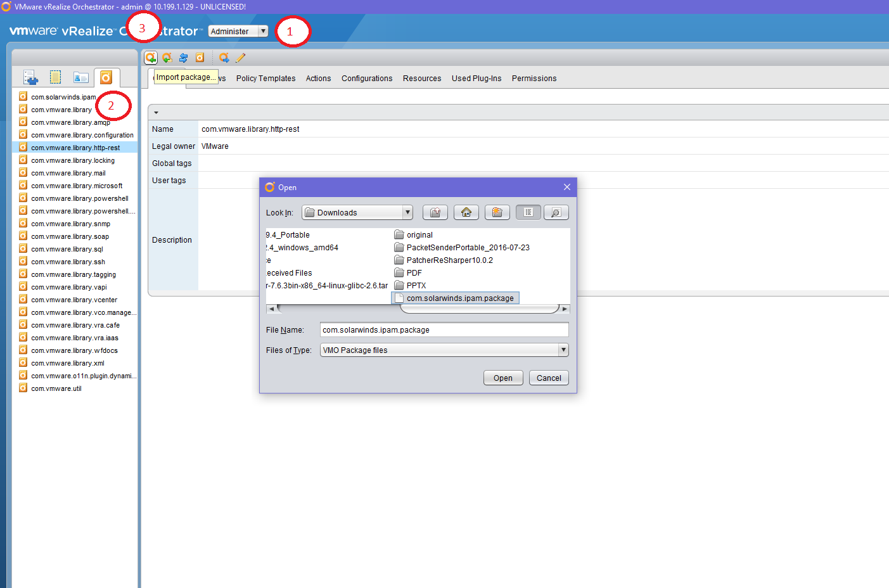Click the pencil edit icon in toolbar
The width and height of the screenshot is (889, 588).
[x=241, y=58]
